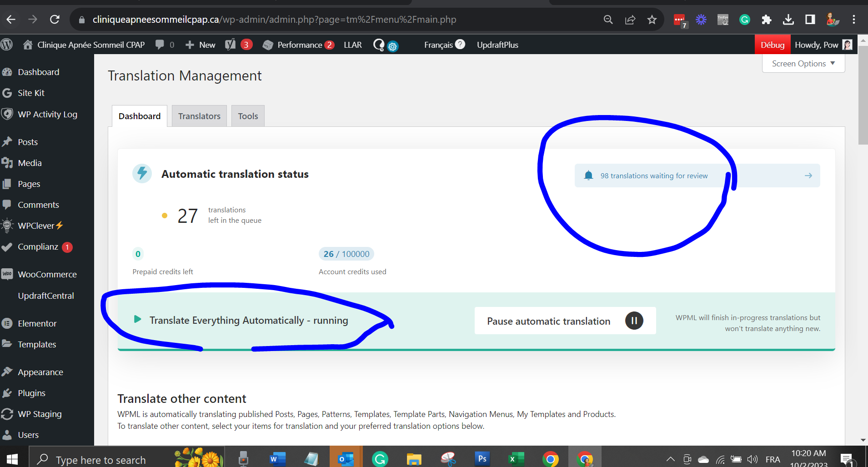Share this page icon

(630, 20)
